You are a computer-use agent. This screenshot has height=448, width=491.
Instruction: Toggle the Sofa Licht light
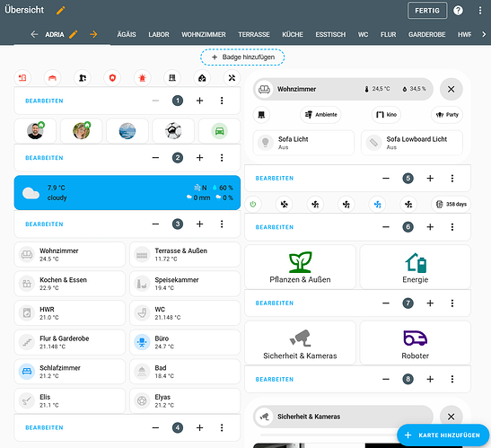click(x=303, y=143)
